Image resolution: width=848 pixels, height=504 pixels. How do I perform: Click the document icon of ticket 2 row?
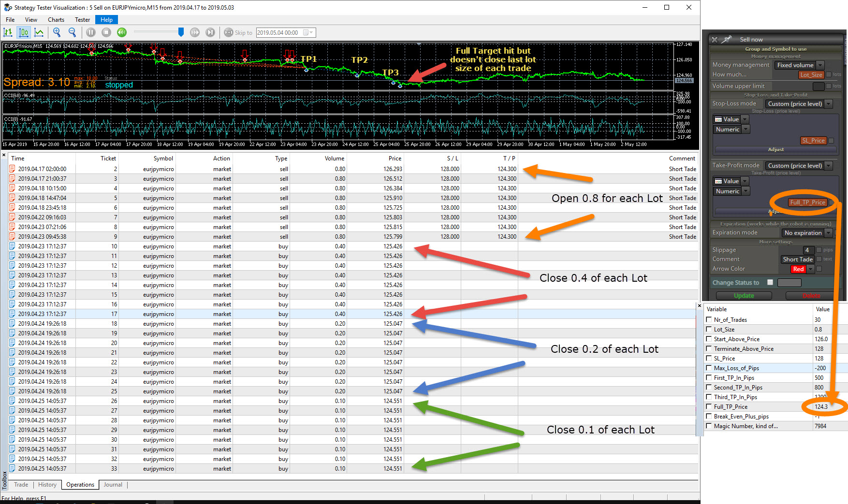(13, 169)
